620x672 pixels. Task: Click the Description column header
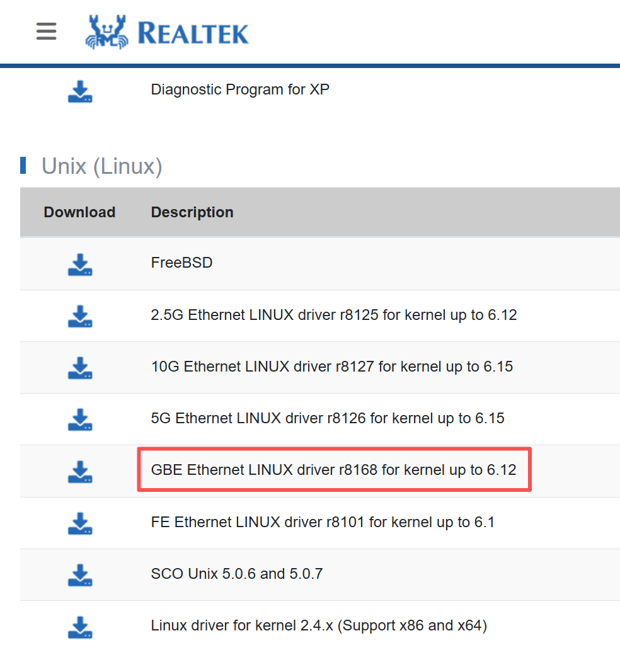point(192,212)
